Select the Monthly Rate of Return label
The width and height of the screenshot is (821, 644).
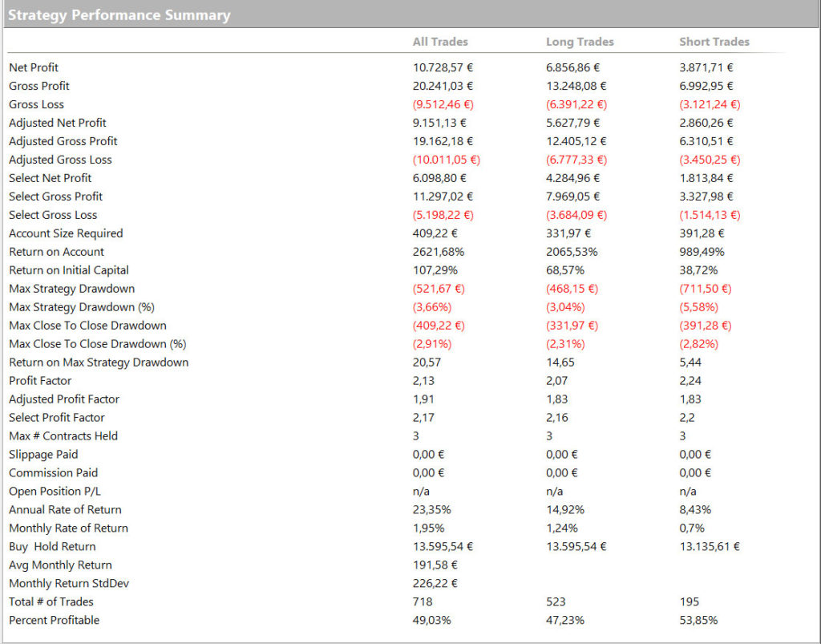pos(69,528)
